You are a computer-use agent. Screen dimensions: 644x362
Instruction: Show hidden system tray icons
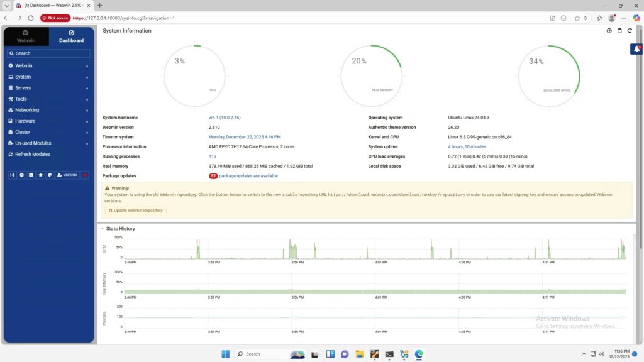click(x=584, y=354)
